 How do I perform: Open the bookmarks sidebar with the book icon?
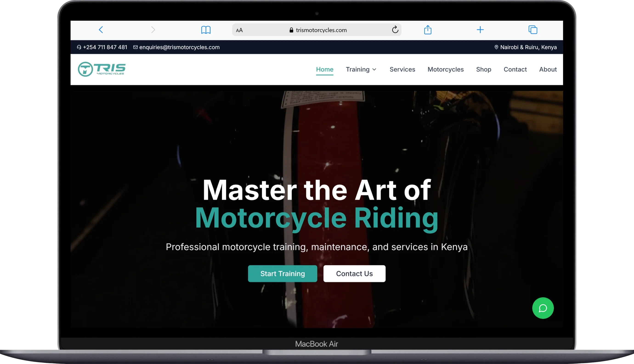click(206, 30)
